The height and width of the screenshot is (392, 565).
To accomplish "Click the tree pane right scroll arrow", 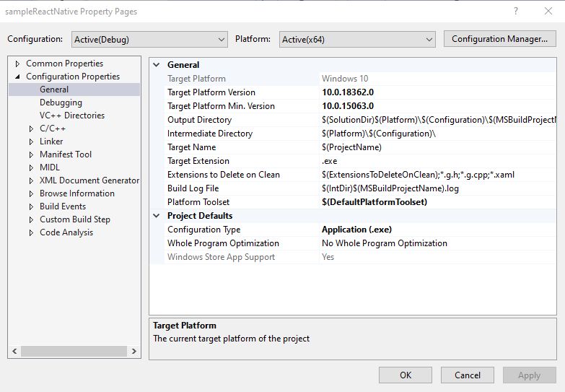I will tap(134, 351).
